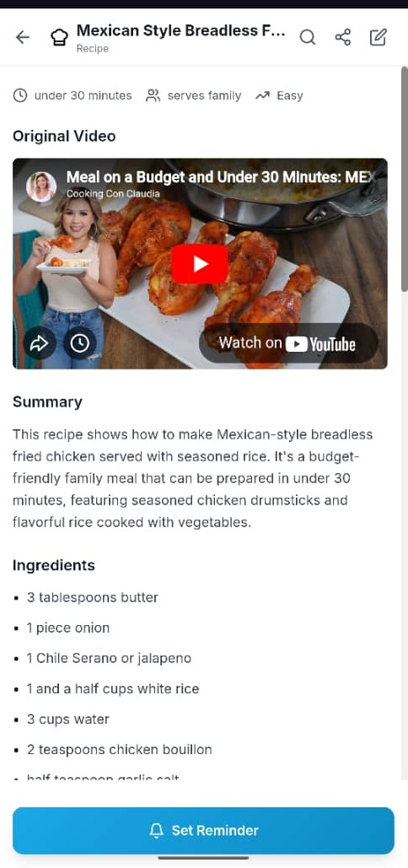Open the edit recipe pencil icon
The image size is (408, 868).
[x=378, y=37]
